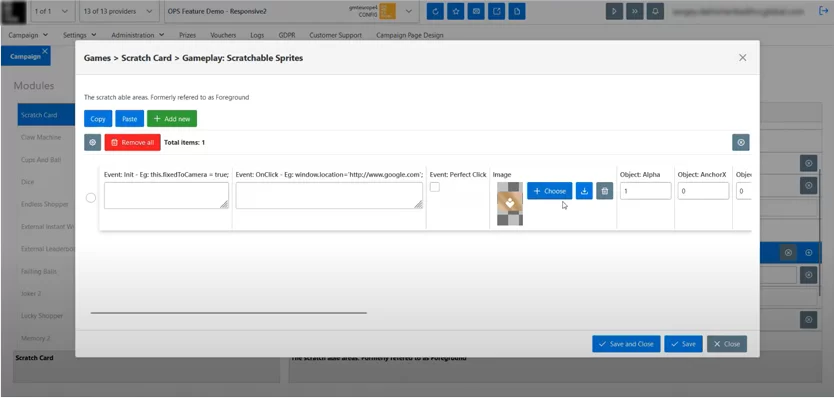Click the Paste button
Screen dimensions: 834x398
(130, 119)
